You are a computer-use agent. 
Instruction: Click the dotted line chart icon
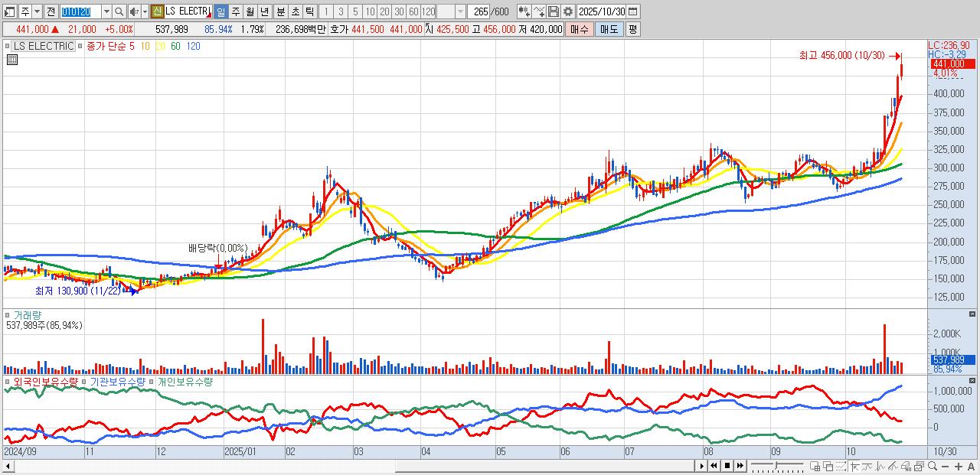(x=841, y=466)
